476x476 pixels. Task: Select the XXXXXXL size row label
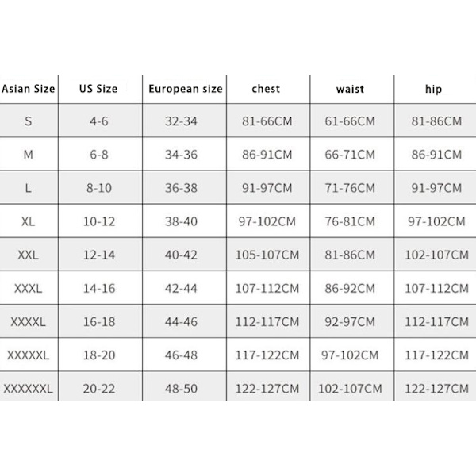[x=29, y=389]
